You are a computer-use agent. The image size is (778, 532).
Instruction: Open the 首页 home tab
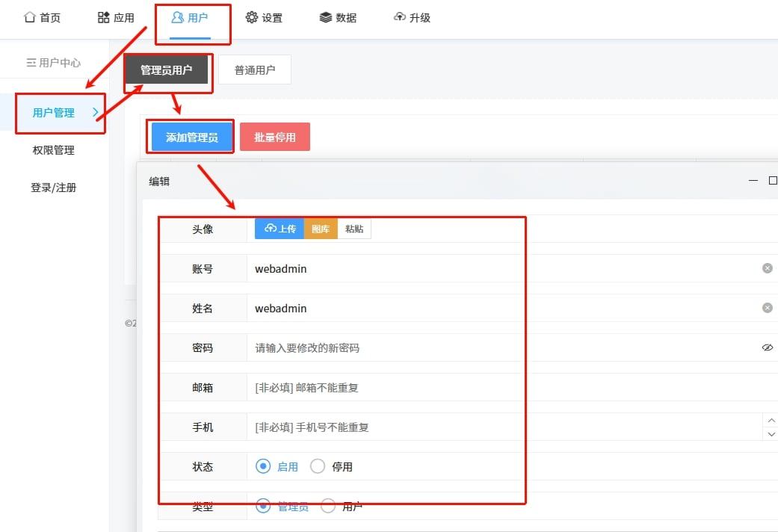point(42,18)
